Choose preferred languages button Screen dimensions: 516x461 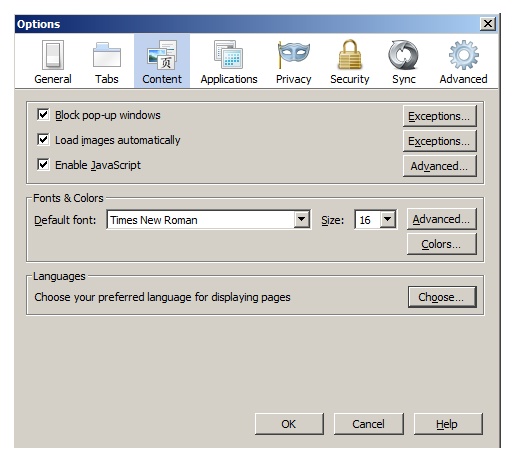pyautogui.click(x=442, y=297)
